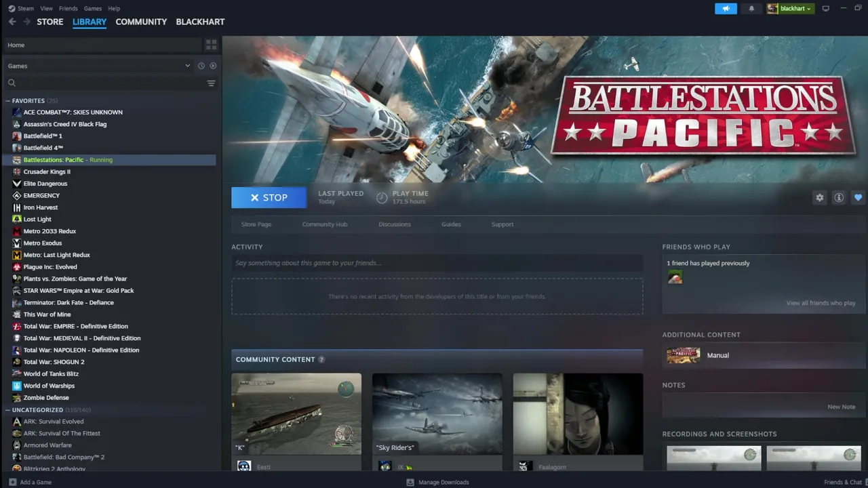Viewport: 868px width, 488px height.
Task: Switch library to grid view icon
Action: click(211, 45)
